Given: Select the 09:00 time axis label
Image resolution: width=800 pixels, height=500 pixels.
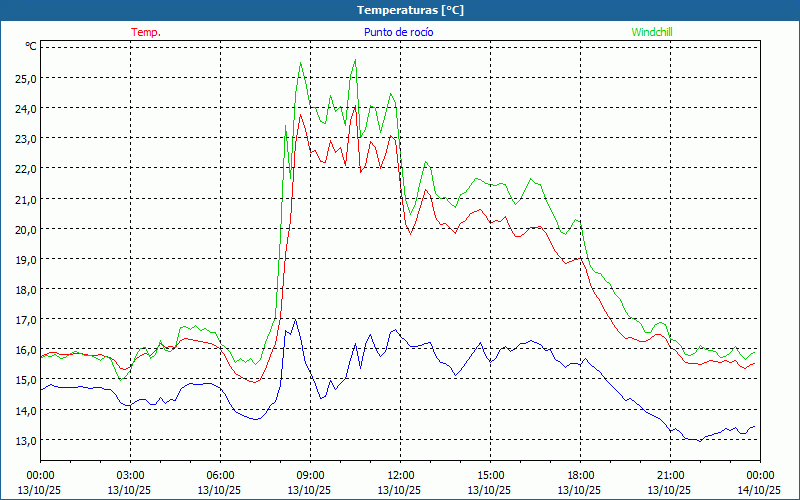Looking at the screenshot, I should coord(310,475).
